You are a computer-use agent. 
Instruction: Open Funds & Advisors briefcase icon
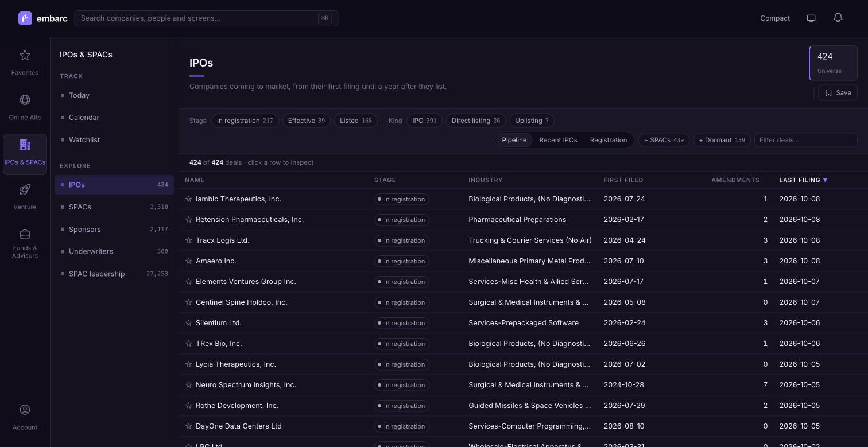coord(25,234)
